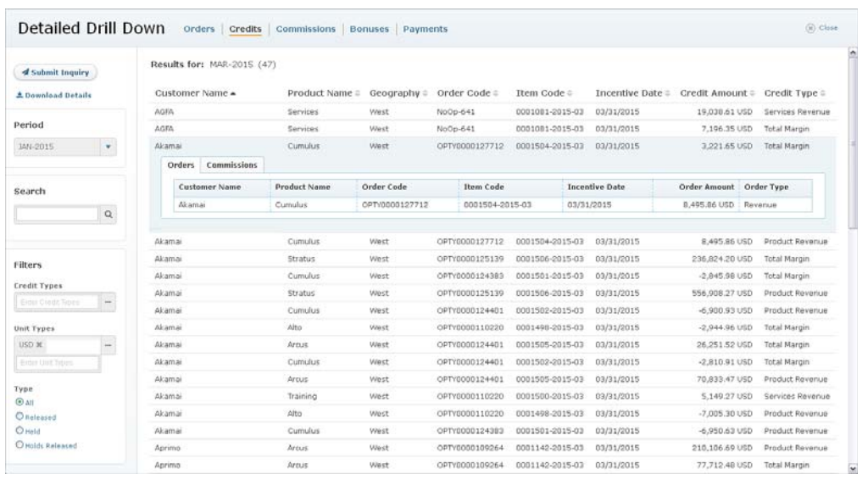Image resolution: width=868 pixels, height=480 pixels.
Task: Click the 8,495.86 USD order amount cell
Action: click(696, 205)
